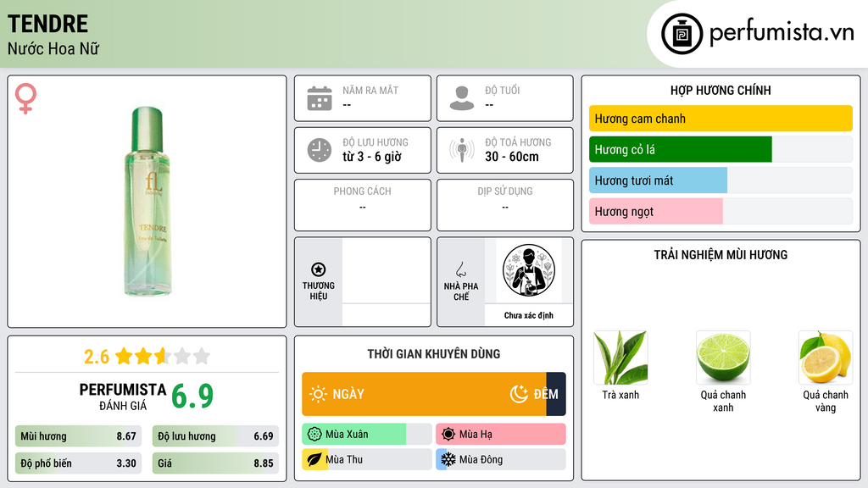The image size is (868, 488).
Task: Click the last grey rating star
Action: [202, 356]
